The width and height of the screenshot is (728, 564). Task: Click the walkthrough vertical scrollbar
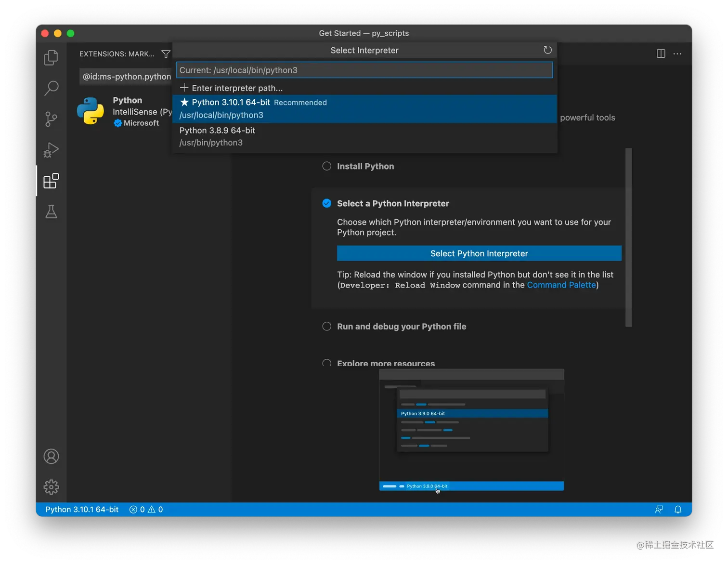click(628, 237)
